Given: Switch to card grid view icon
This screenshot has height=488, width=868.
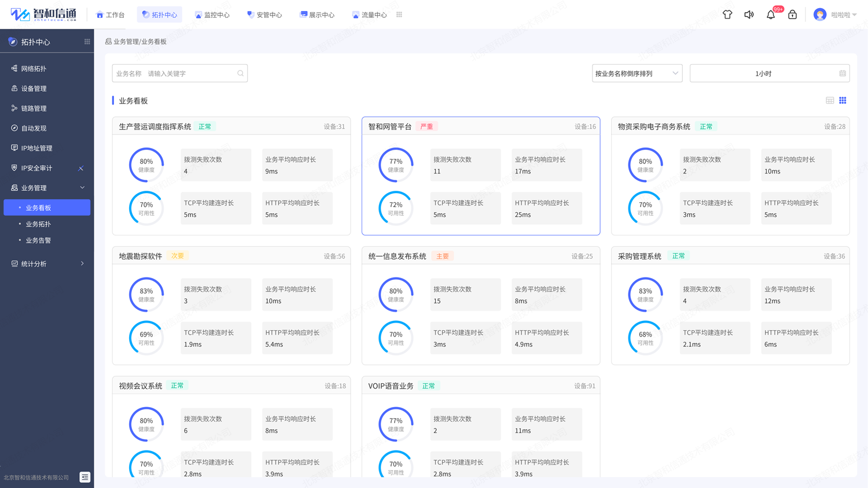Looking at the screenshot, I should pos(843,101).
